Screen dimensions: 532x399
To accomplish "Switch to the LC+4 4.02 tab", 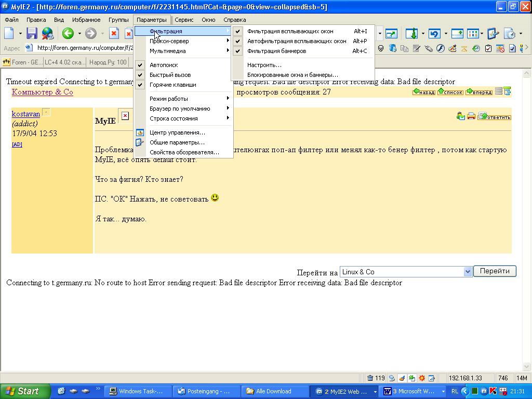I will point(64,62).
